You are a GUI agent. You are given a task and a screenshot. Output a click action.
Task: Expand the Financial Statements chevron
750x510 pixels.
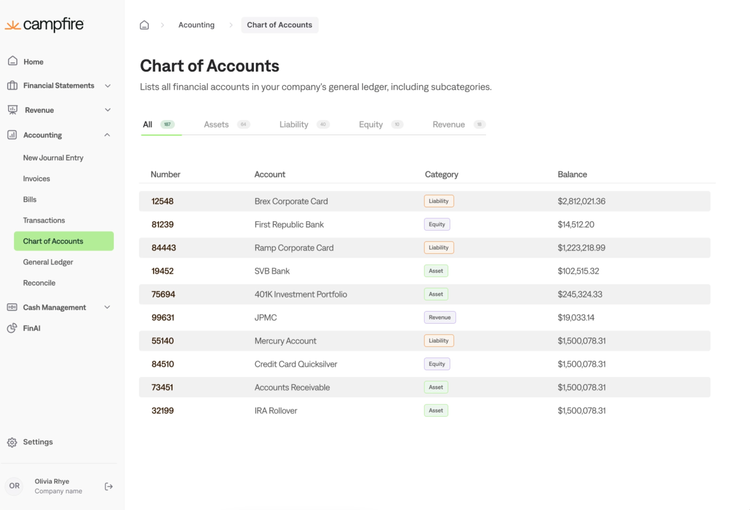click(x=108, y=86)
